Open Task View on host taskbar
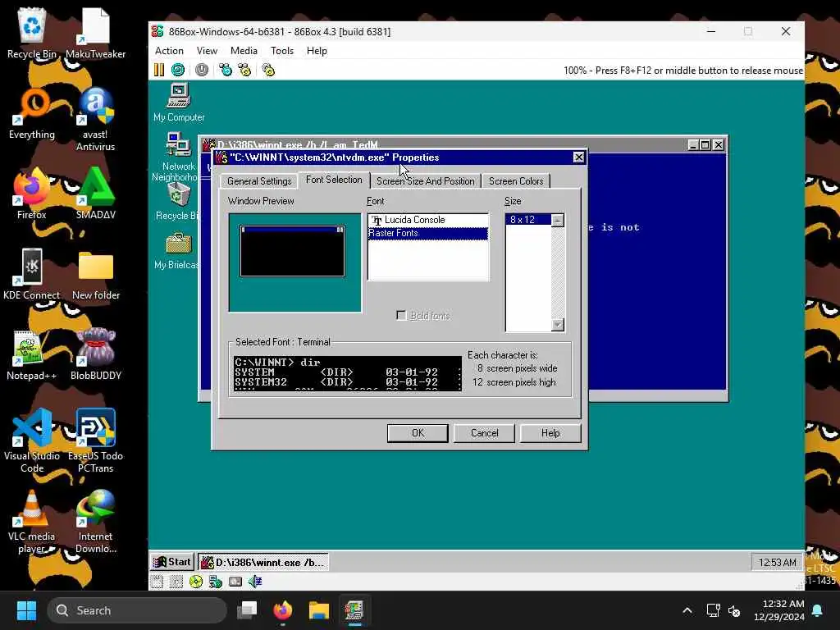This screenshot has width=840, height=630. (247, 610)
